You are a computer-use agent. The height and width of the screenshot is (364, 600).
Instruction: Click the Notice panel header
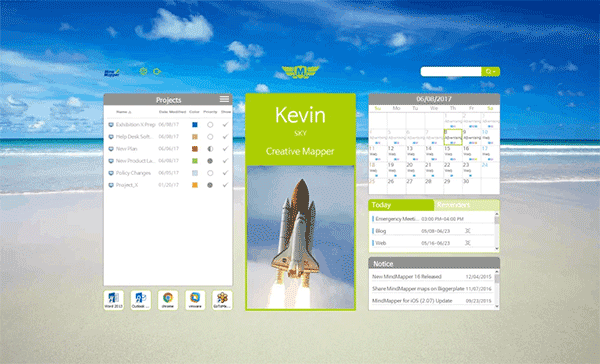click(x=434, y=263)
